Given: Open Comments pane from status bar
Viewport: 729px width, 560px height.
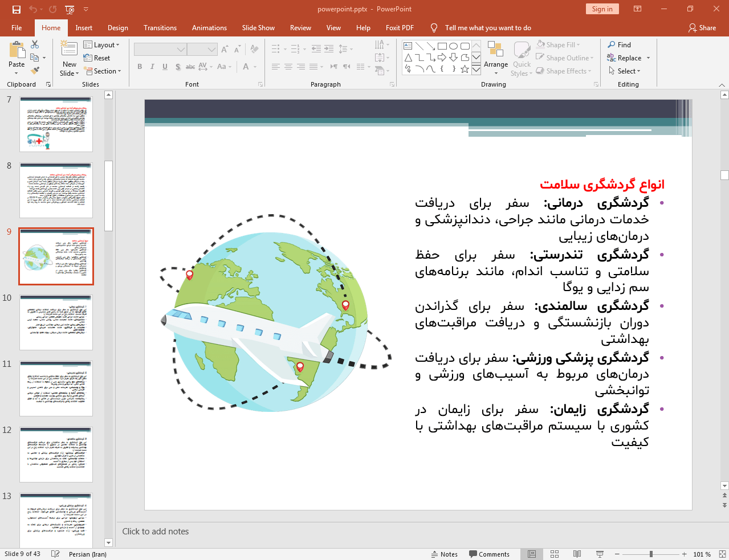Looking at the screenshot, I should click(489, 554).
